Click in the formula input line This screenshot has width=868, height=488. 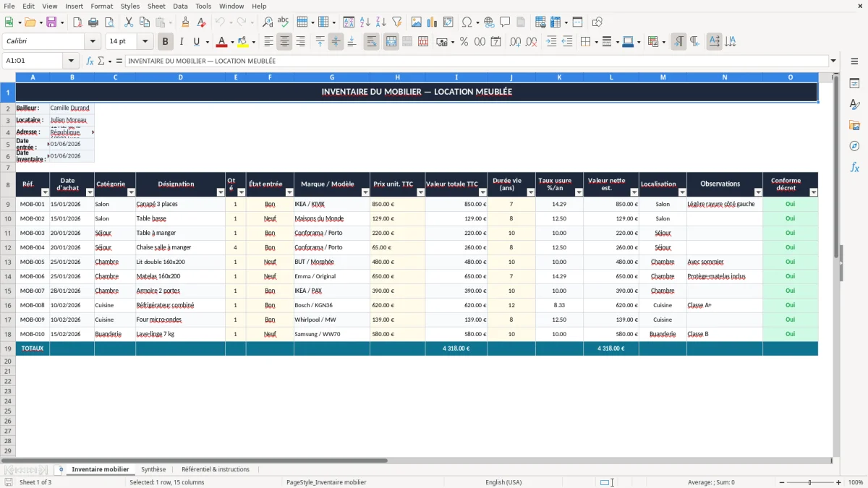[477, 61]
